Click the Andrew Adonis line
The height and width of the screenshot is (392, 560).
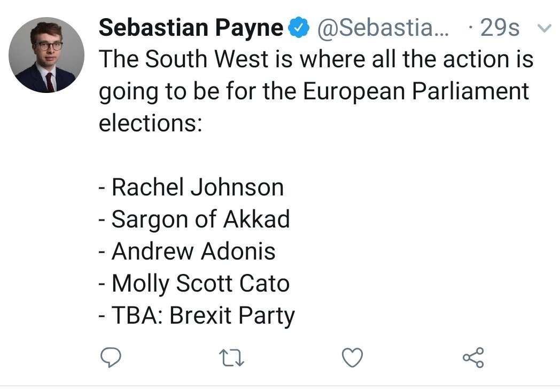click(x=187, y=251)
